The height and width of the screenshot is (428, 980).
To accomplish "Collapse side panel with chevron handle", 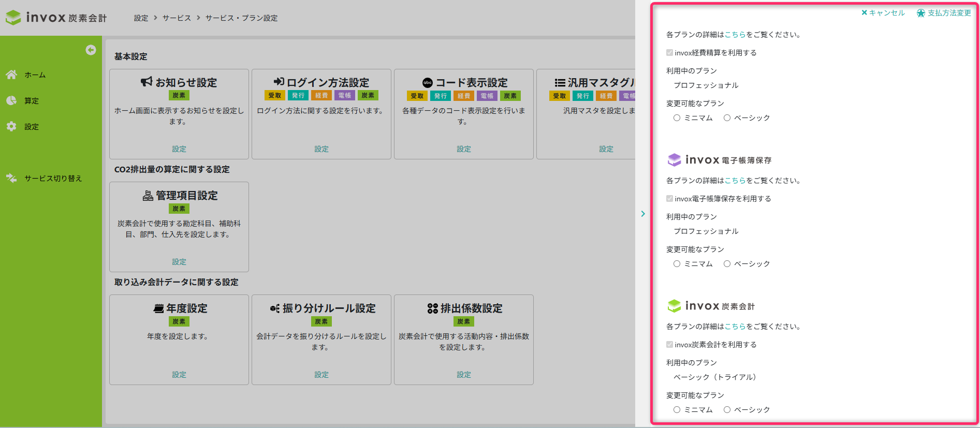I will point(643,214).
